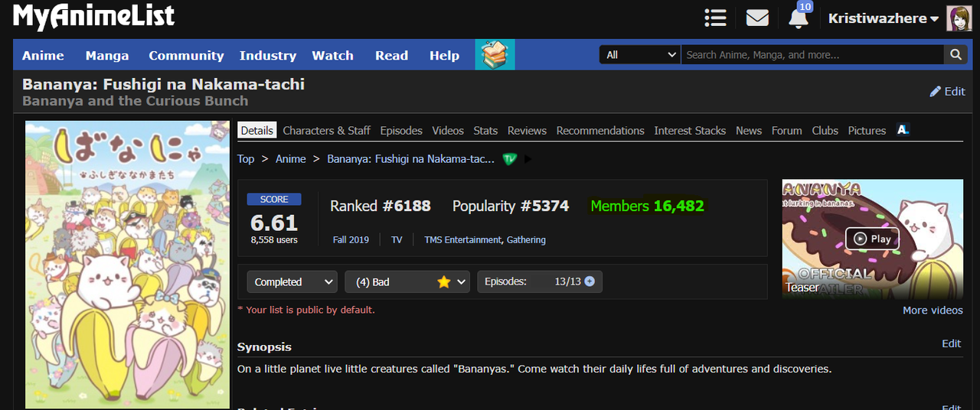Click the Bananya breadcrumb title link
The width and height of the screenshot is (980, 410).
pyautogui.click(x=411, y=159)
